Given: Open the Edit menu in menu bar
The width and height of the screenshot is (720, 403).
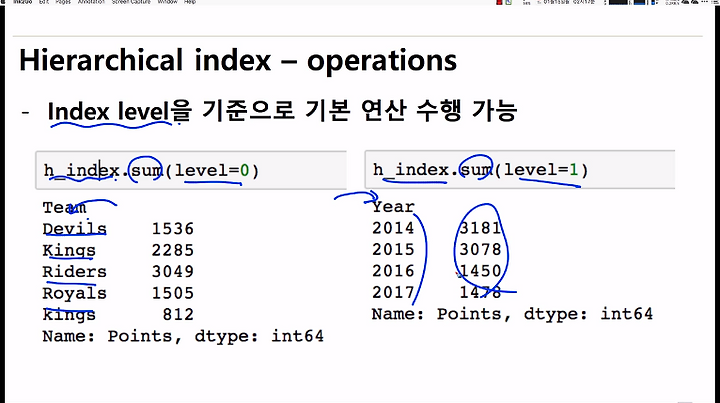Looking at the screenshot, I should [x=44, y=2].
